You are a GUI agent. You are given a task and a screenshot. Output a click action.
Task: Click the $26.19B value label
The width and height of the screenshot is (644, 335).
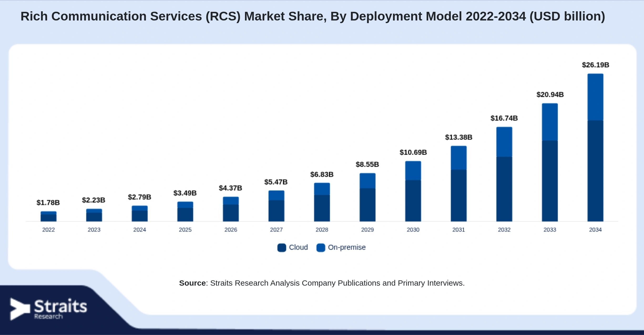pos(595,65)
